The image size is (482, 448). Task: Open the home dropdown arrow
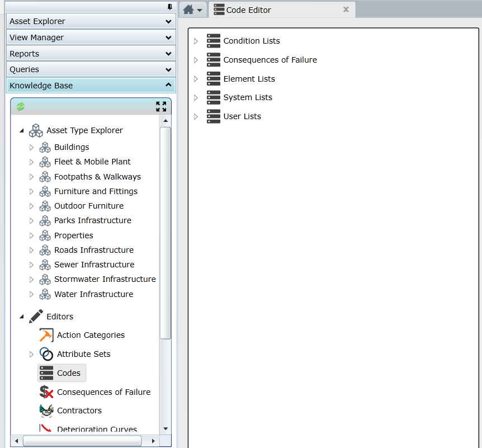pos(200,11)
